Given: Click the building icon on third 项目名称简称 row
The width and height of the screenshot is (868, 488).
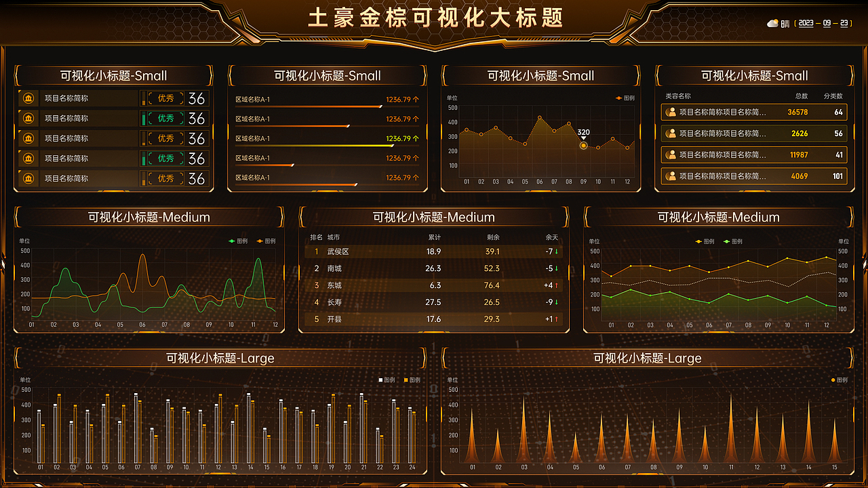Looking at the screenshot, I should click(28, 138).
